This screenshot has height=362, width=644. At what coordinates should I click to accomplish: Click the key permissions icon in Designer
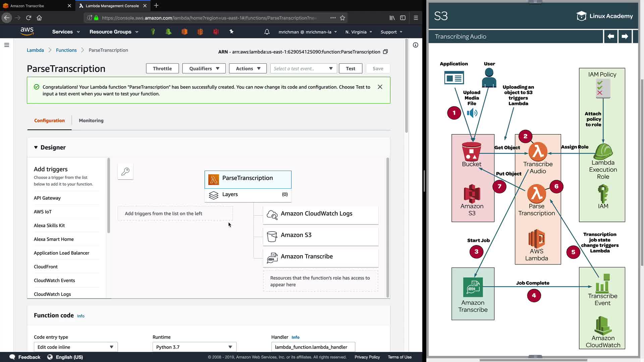pyautogui.click(x=125, y=172)
